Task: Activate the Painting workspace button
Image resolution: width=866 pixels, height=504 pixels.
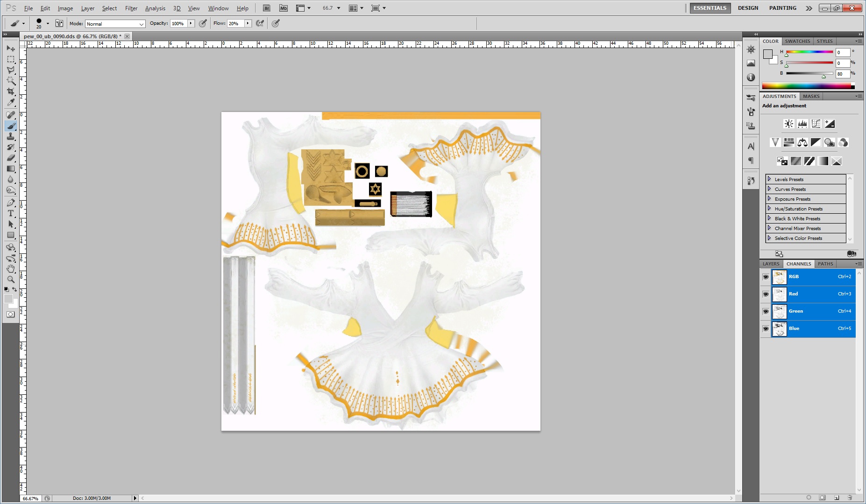Action: click(782, 8)
